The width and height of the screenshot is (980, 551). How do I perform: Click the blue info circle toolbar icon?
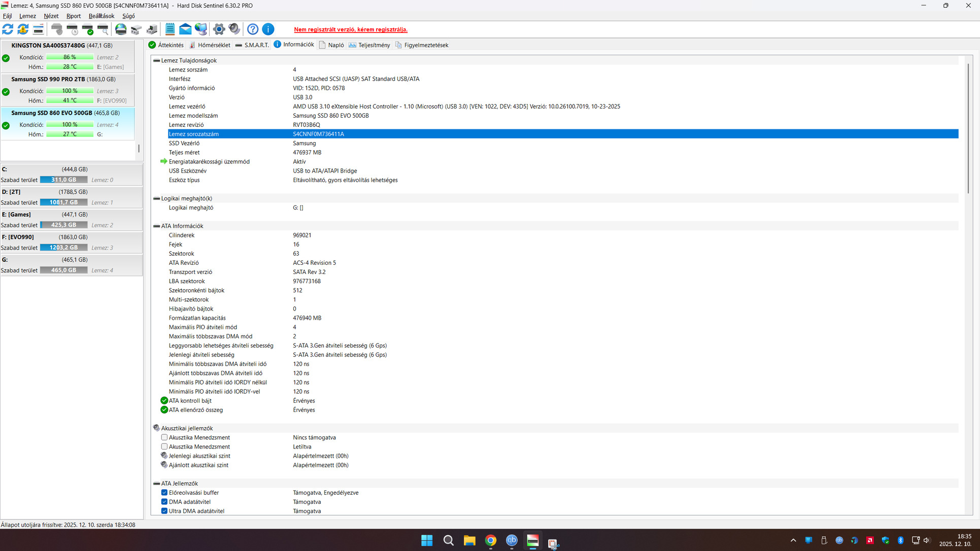tap(268, 29)
